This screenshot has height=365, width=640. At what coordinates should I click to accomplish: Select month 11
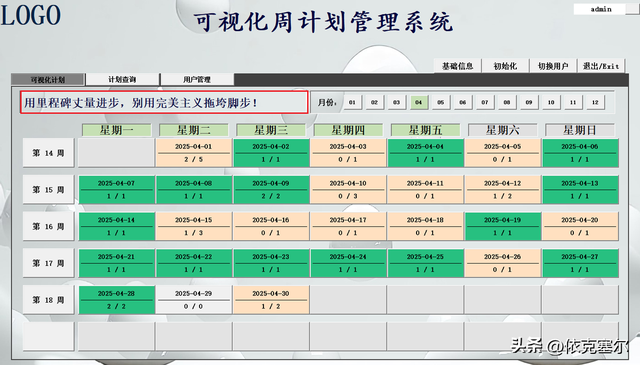click(573, 102)
